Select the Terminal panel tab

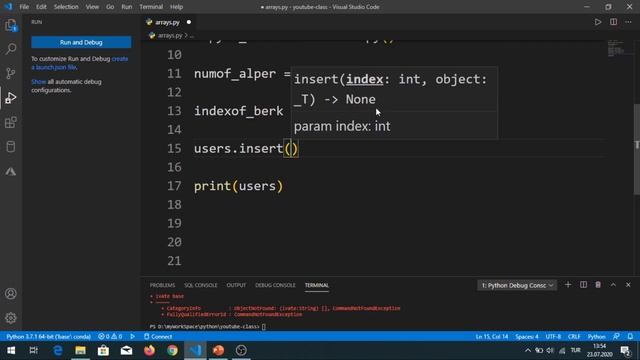click(317, 285)
